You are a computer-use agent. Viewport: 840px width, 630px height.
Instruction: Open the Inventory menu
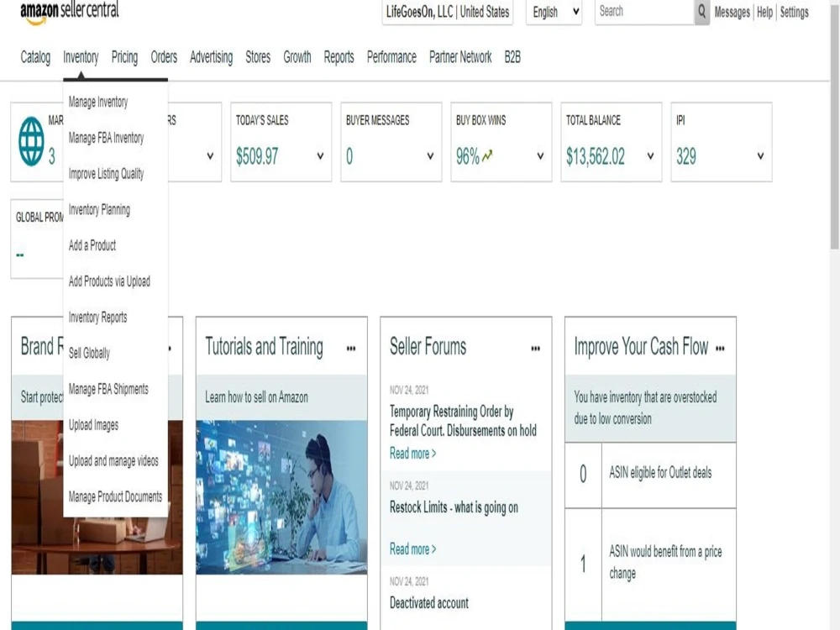click(x=81, y=57)
